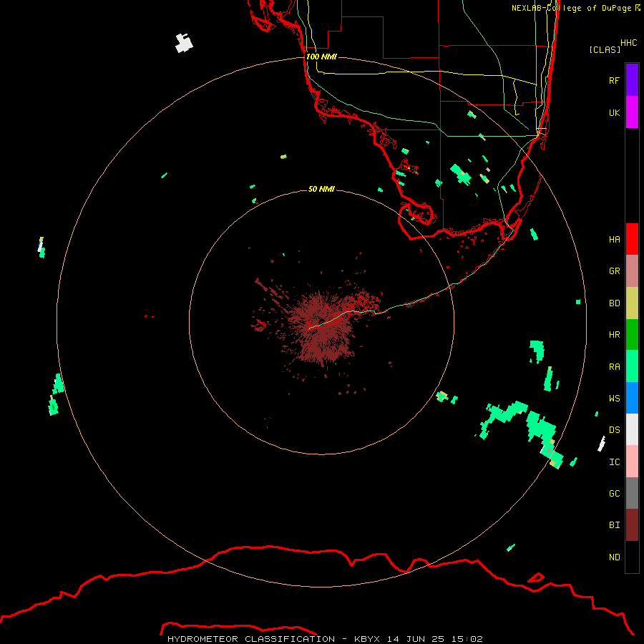Click the UK magenta legend swatch
The width and height of the screenshot is (644, 644).
click(632, 112)
